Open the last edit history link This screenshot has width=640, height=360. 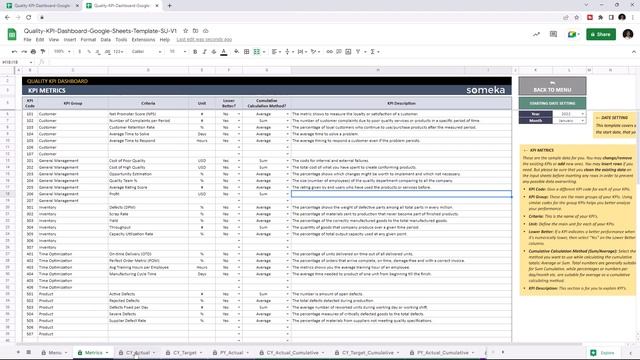[204, 40]
